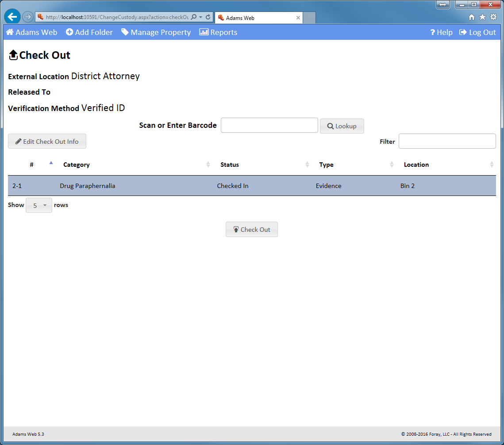This screenshot has width=504, height=445.
Task: Sort table by Category column
Action: tap(77, 165)
